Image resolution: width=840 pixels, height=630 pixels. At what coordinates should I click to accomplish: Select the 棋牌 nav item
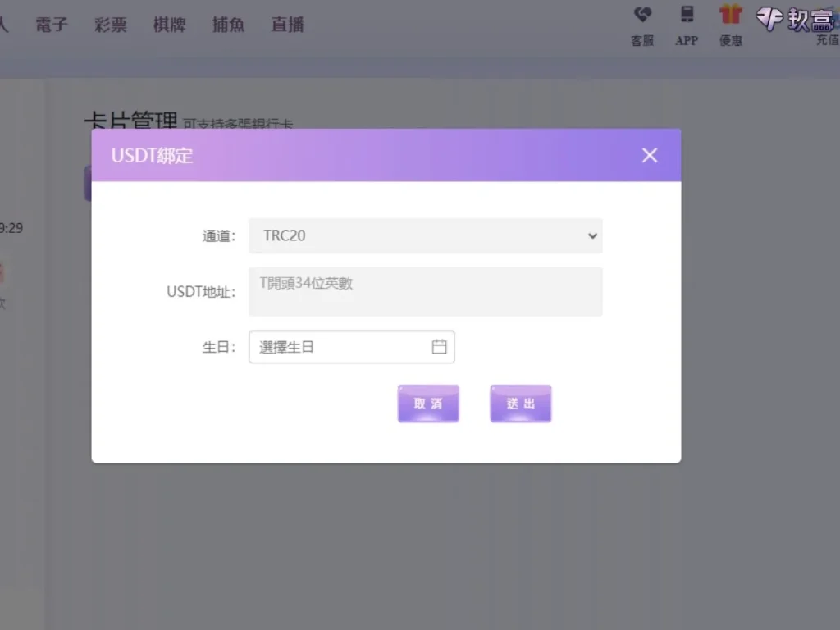pyautogui.click(x=169, y=25)
